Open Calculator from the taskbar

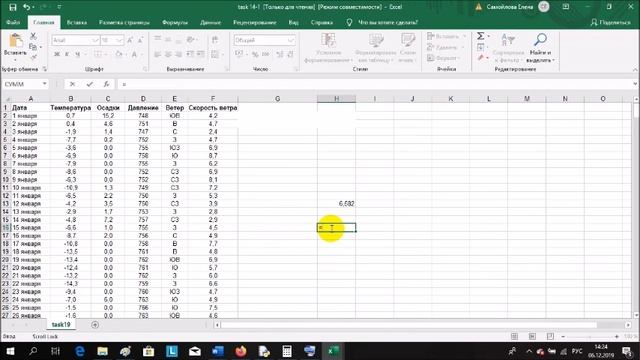(x=287, y=351)
